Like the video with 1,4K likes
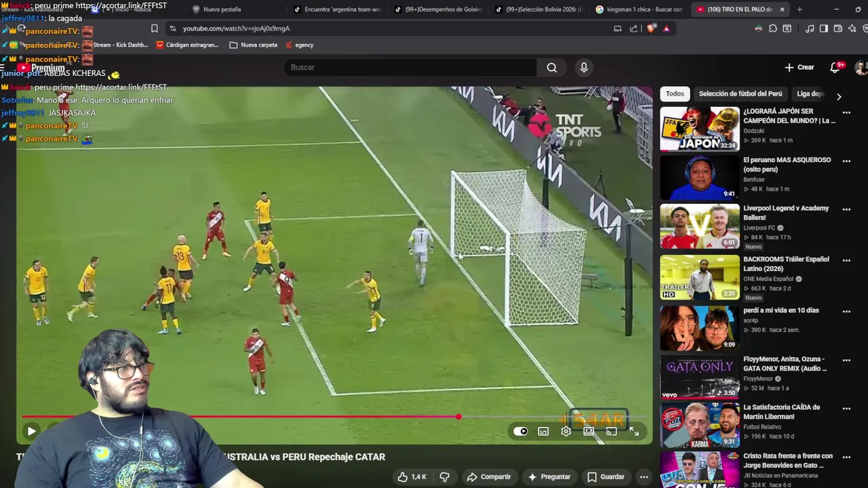 click(412, 476)
